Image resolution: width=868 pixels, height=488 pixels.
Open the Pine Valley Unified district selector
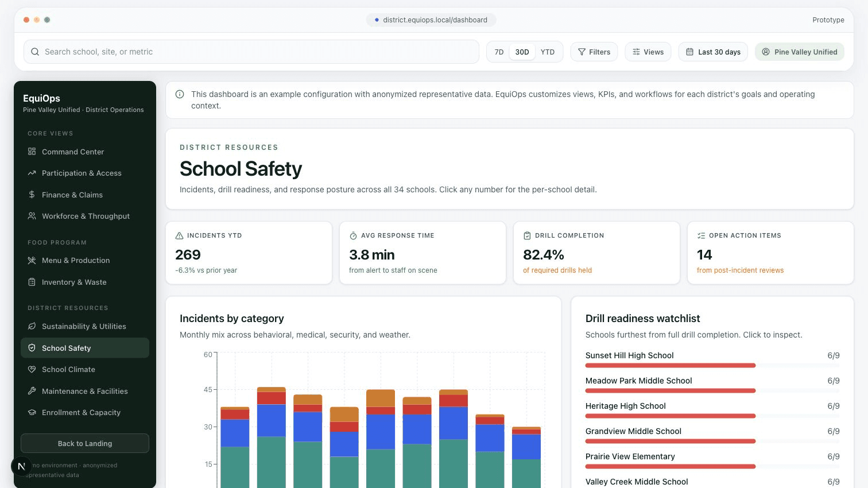coord(800,52)
